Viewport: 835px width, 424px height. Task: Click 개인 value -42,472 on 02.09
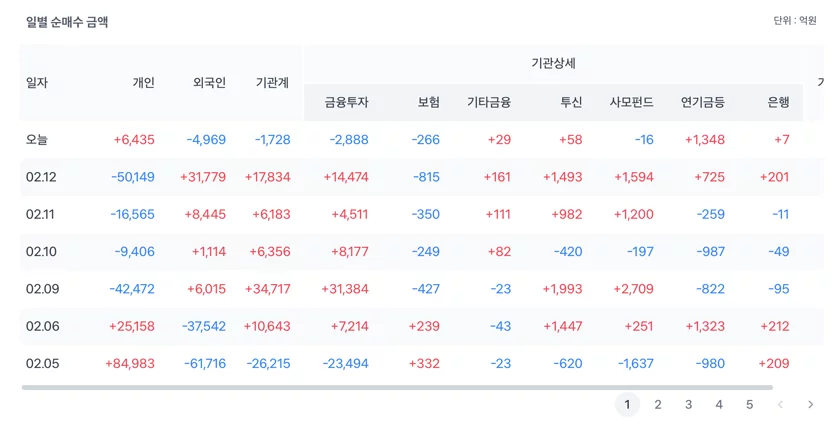point(132,289)
